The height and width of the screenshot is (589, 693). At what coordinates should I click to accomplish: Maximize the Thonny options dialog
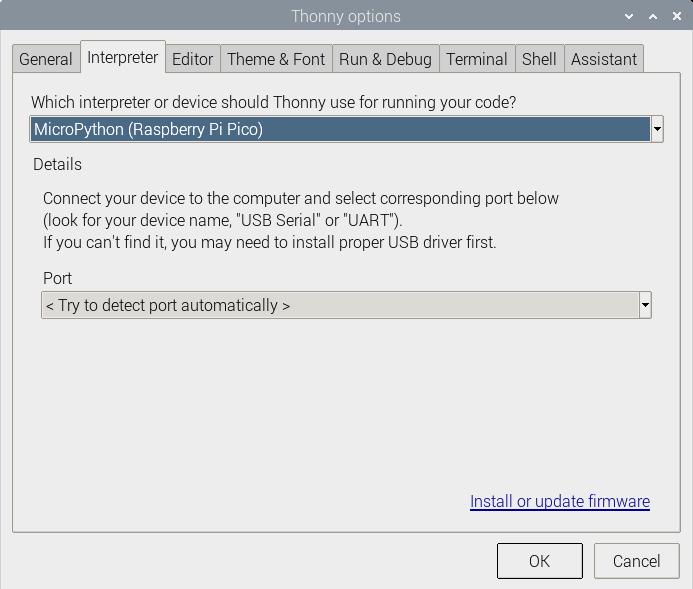point(653,16)
